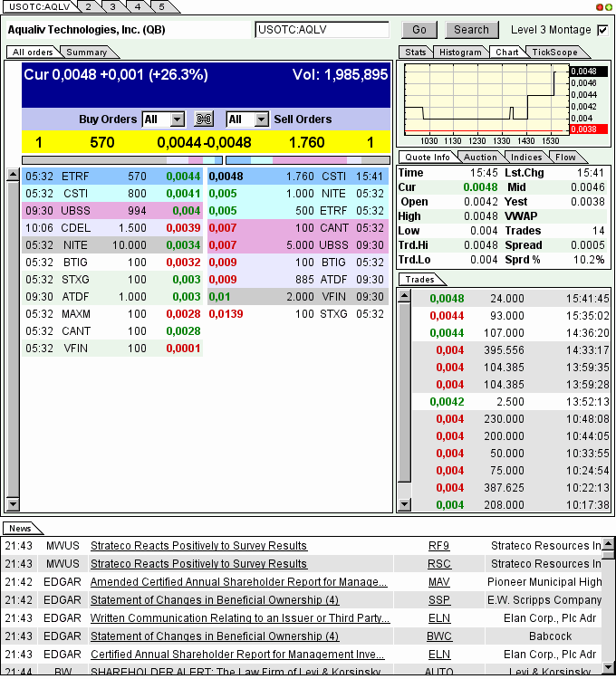Click the USOTC:AQLV symbol input field
This screenshot has width=616, height=679.
[x=322, y=30]
